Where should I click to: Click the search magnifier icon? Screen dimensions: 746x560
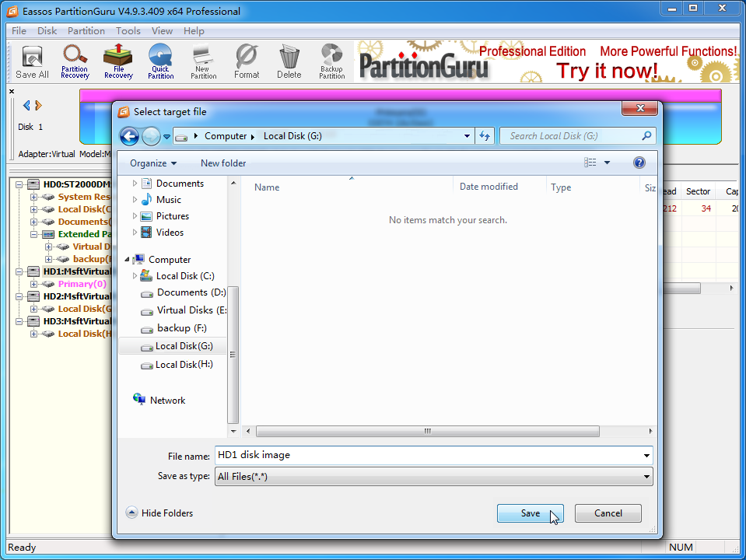point(646,136)
